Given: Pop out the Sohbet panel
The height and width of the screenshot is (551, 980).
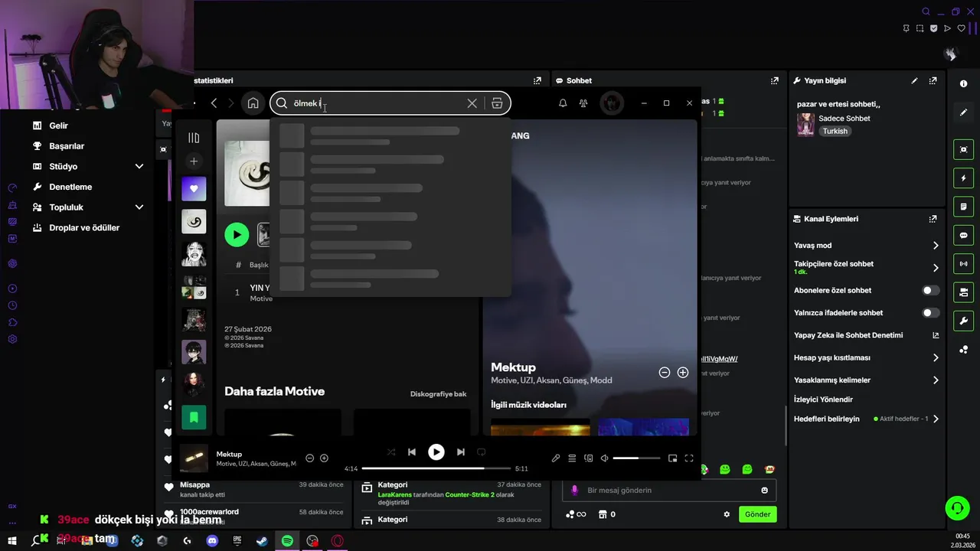Looking at the screenshot, I should coord(774,80).
